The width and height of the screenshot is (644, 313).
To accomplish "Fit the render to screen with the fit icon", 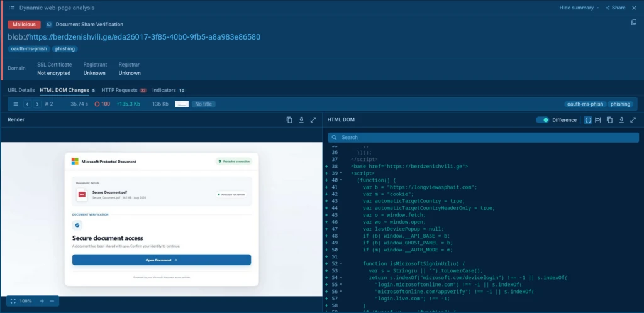I will pos(13,301).
